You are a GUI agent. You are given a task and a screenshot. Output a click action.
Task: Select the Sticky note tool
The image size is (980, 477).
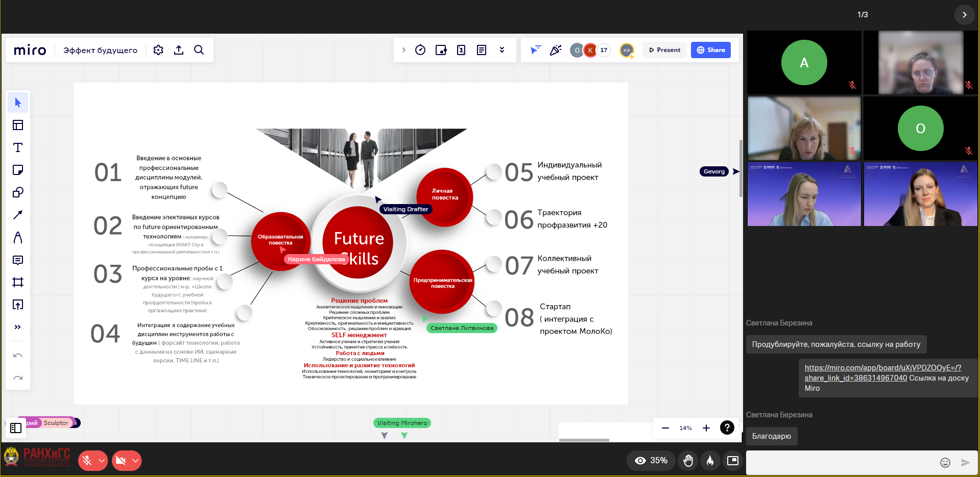(18, 170)
